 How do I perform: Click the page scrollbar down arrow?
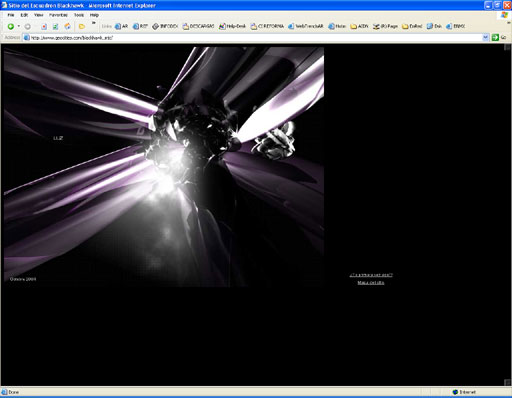tap(507, 382)
